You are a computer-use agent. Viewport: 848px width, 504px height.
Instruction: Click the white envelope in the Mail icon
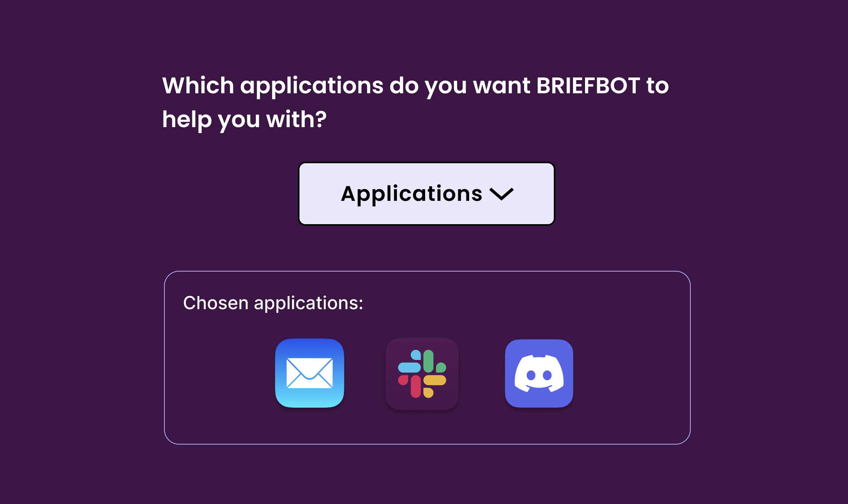point(310,373)
